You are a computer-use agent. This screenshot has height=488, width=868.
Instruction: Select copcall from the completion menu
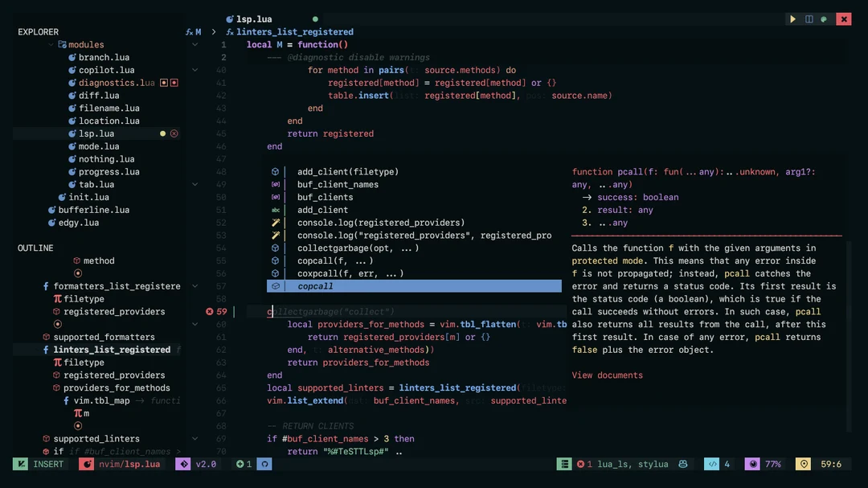click(314, 286)
